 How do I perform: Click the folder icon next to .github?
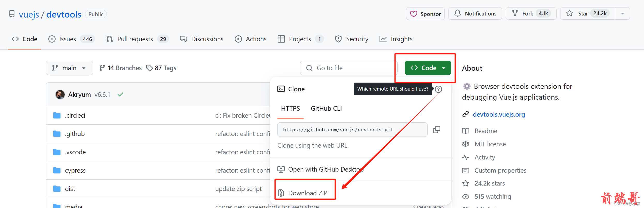point(57,134)
